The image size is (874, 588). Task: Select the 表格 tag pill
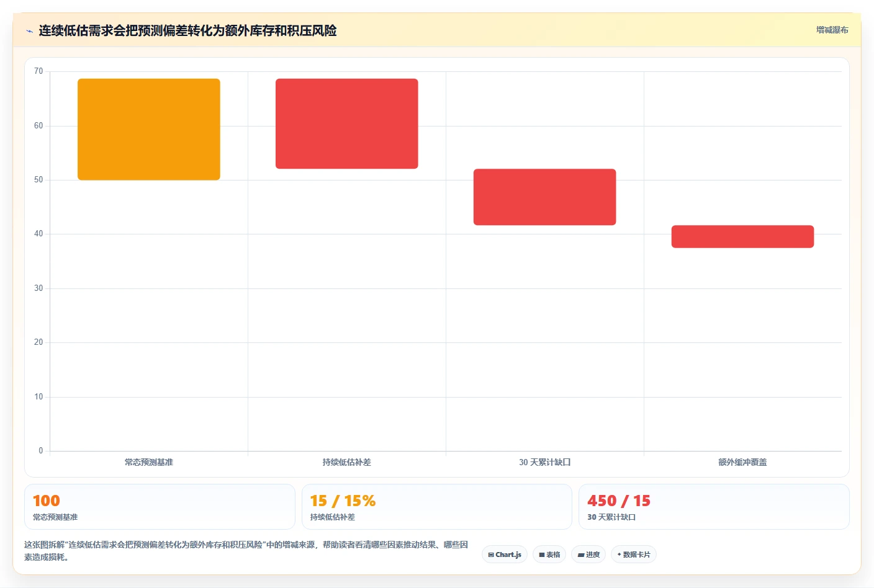(x=549, y=555)
